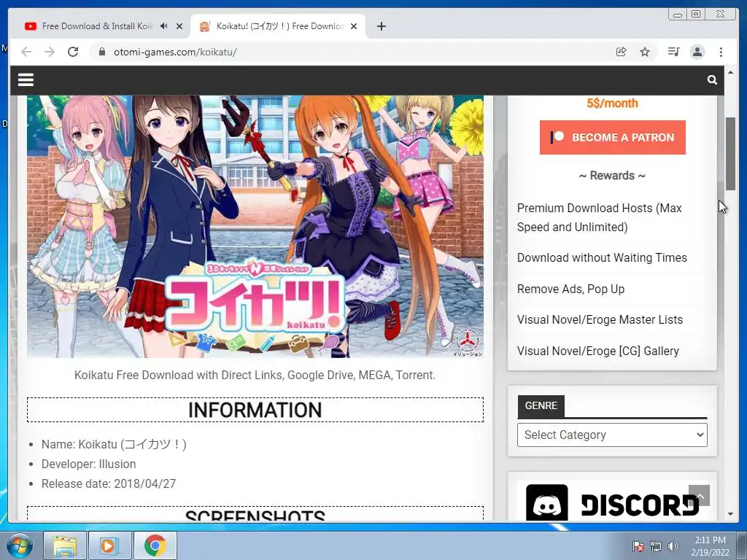Click scrollbar down arrow
Screen dimensions: 747x560
coord(730,514)
